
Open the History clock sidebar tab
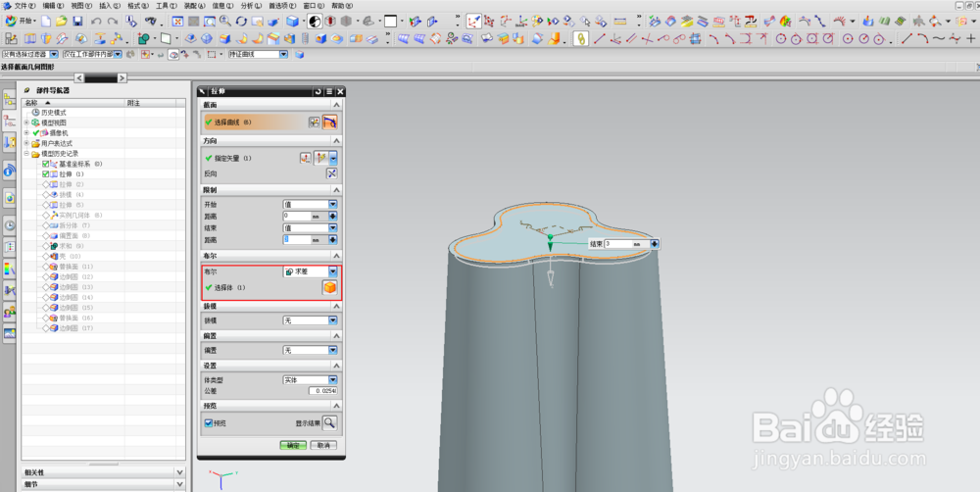(10, 225)
